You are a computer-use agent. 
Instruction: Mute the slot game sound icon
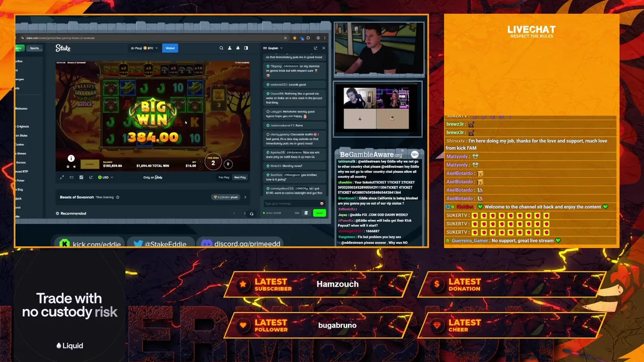pos(74,166)
